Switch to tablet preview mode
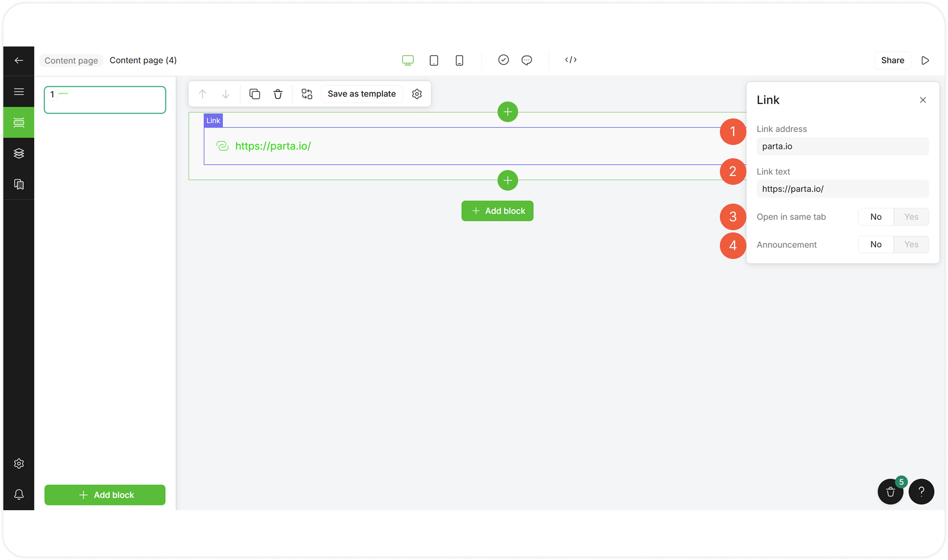The width and height of the screenshot is (948, 560). click(434, 61)
